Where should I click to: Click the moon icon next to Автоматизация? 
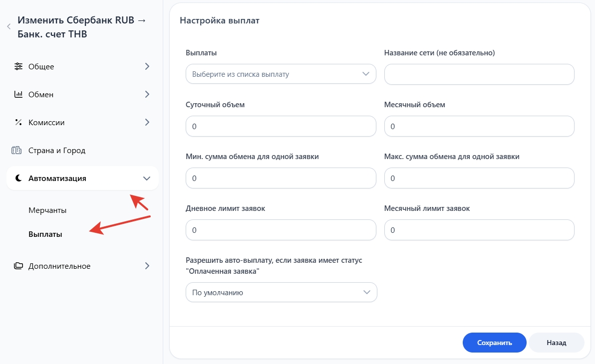[18, 178]
